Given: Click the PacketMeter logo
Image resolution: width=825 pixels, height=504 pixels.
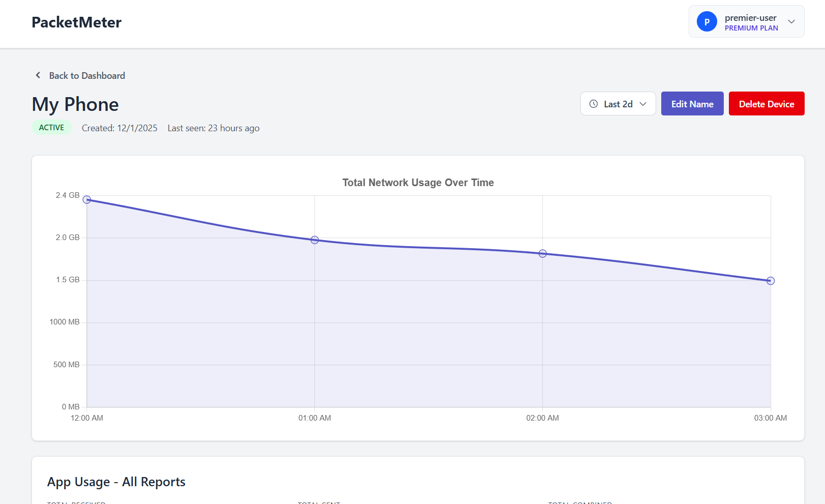Looking at the screenshot, I should tap(76, 22).
